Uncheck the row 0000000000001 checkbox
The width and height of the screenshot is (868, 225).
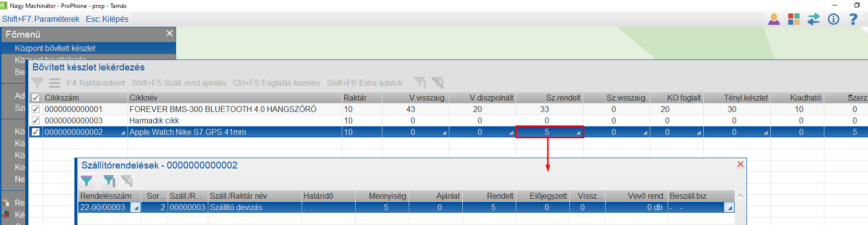coord(36,109)
